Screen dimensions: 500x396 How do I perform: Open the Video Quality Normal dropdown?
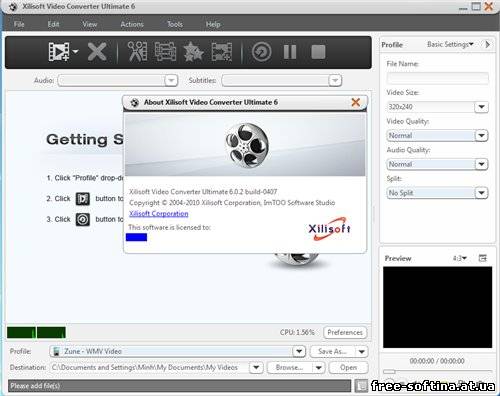481,136
